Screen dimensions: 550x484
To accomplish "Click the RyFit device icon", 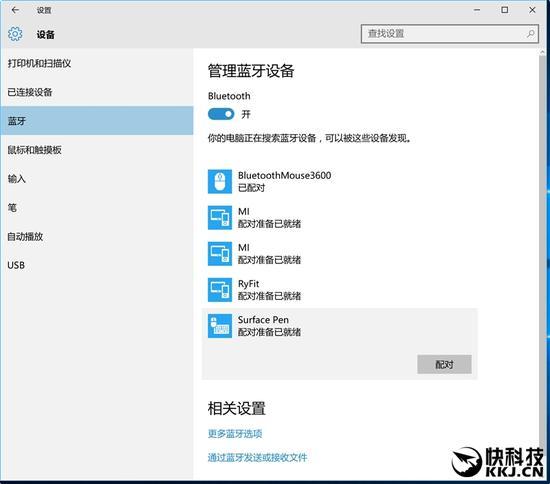I will [220, 290].
